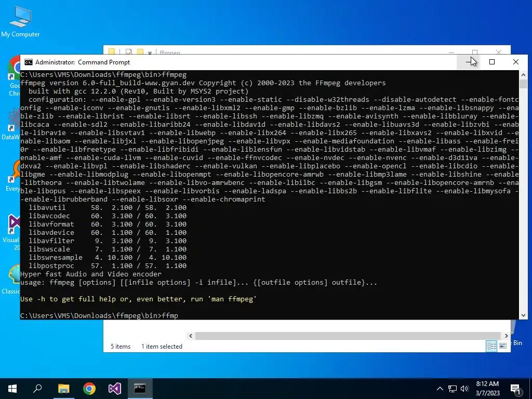Launch Google Chrome from the taskbar

(89, 389)
